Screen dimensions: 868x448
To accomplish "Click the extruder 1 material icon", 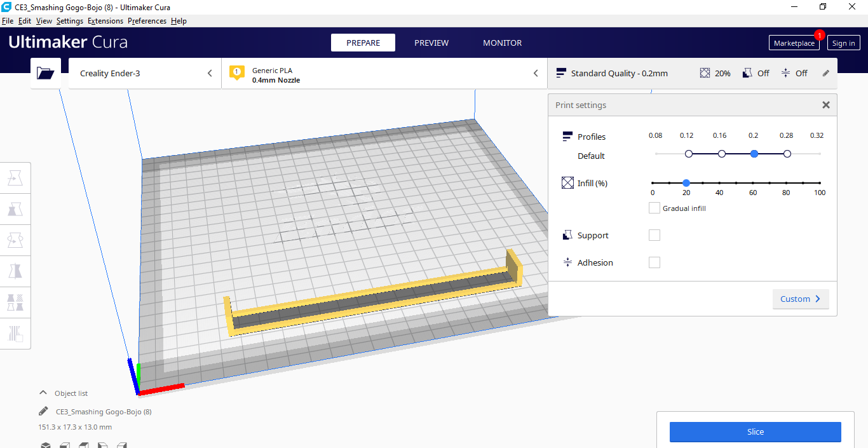I will pos(237,73).
